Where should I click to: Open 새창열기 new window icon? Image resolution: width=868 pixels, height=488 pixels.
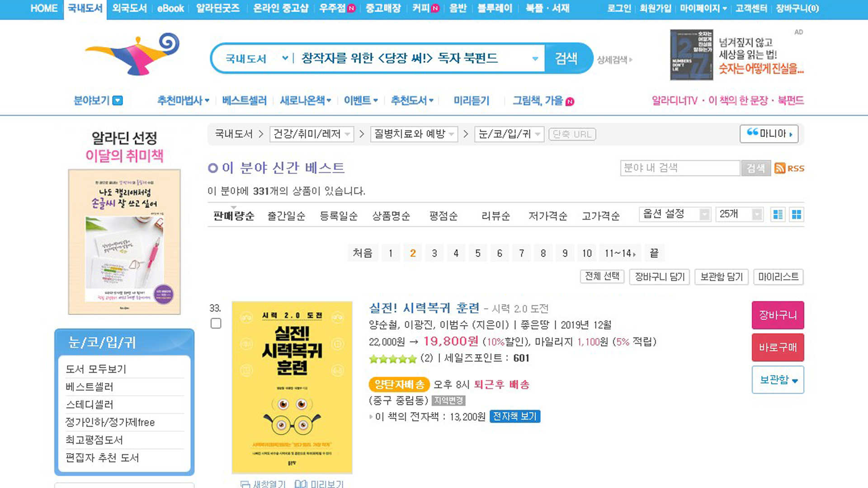[245, 483]
